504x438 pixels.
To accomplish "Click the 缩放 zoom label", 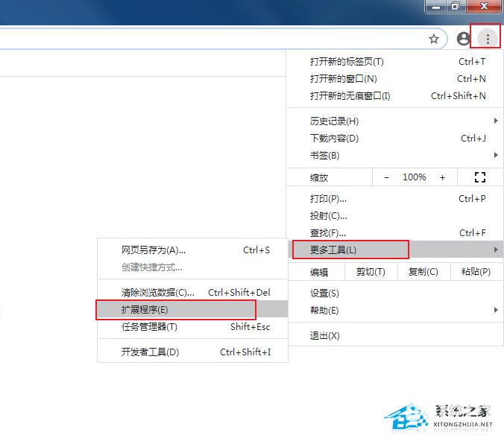I will [319, 177].
